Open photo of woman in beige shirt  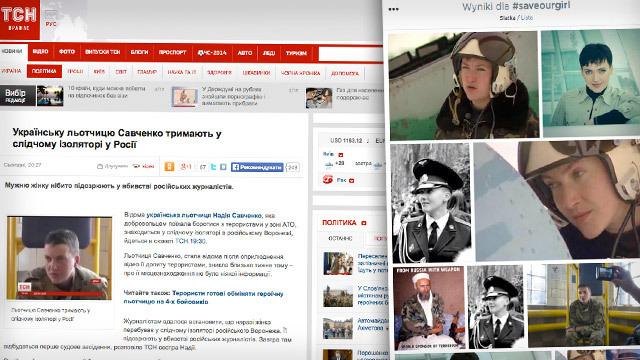(591, 82)
